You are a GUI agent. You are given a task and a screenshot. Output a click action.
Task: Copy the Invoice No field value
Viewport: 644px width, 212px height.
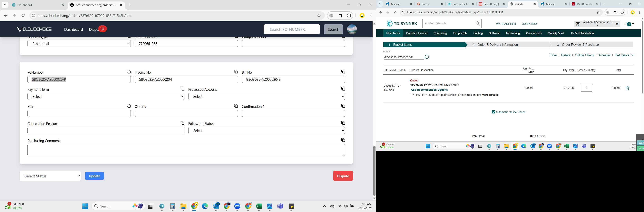click(236, 72)
